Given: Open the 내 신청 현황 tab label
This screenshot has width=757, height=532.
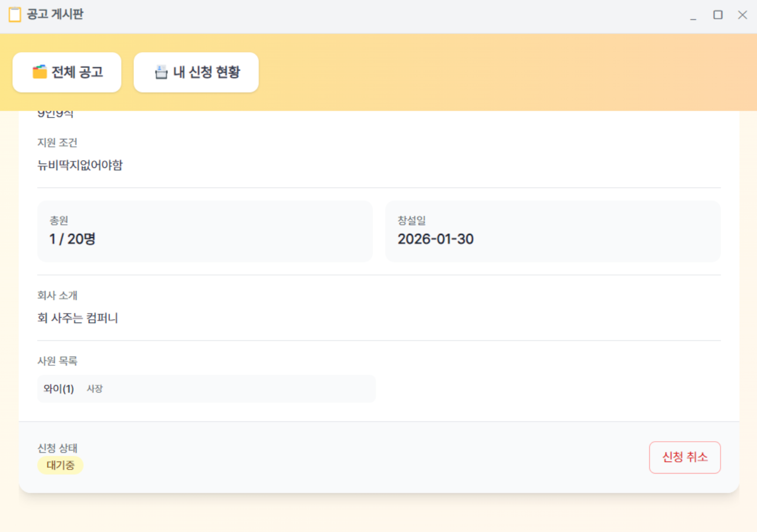Looking at the screenshot, I should pos(206,72).
